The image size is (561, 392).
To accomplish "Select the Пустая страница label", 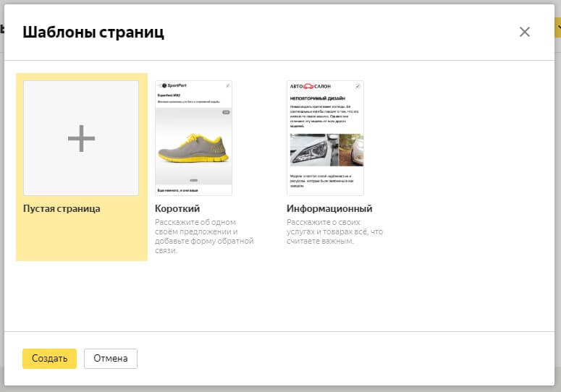I will 62,209.
